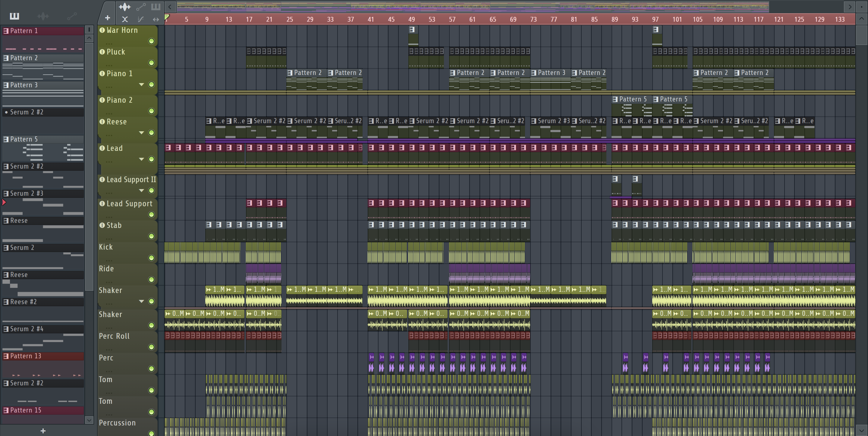Click the playlist vertical scroll-up chevron
The height and width of the screenshot is (436, 868).
pyautogui.click(x=862, y=19)
